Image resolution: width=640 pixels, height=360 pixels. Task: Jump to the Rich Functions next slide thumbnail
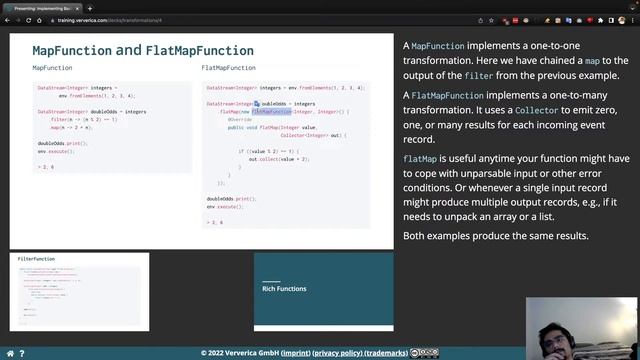pos(324,292)
